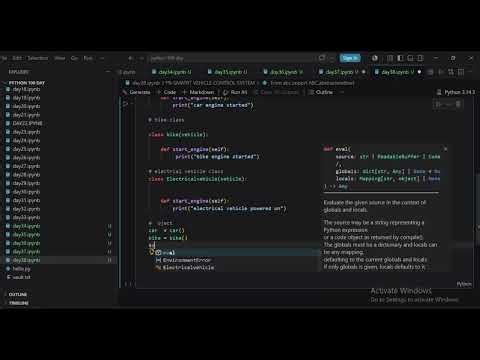Add a Code cell
Image resolution: width=480 pixels, height=360 pixels.
click(166, 92)
